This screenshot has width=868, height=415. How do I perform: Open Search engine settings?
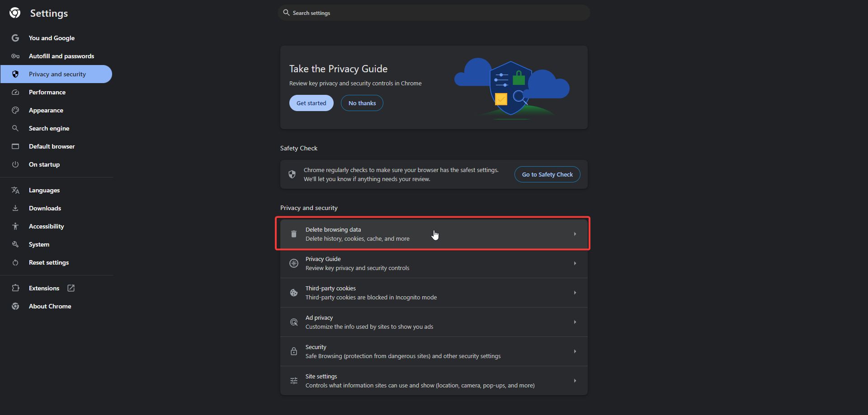pos(56,128)
